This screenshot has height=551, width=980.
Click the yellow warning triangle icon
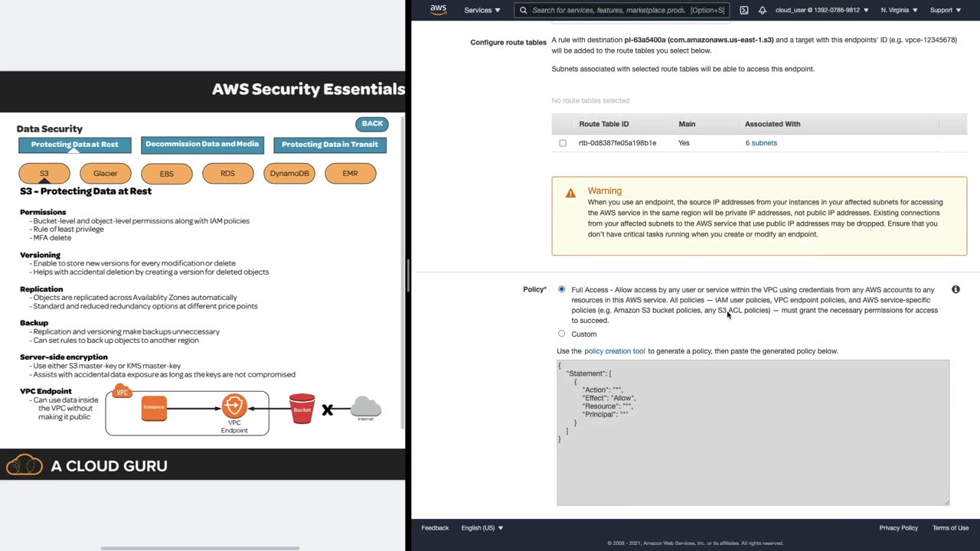tap(570, 194)
